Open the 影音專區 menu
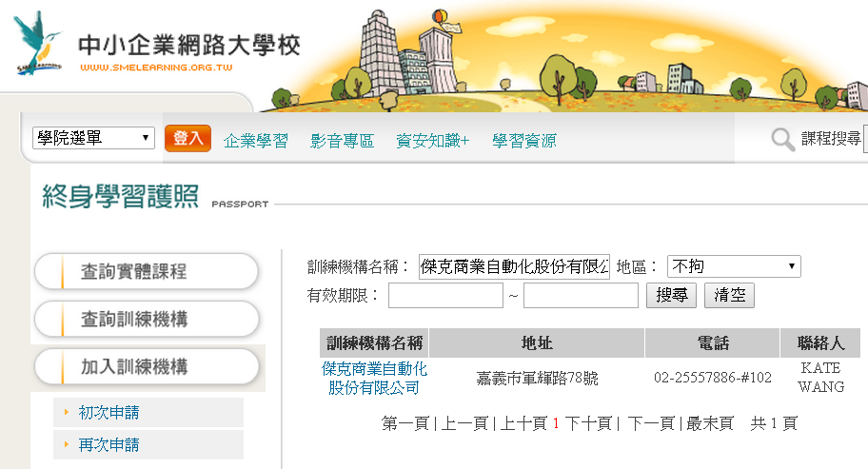Image resolution: width=868 pixels, height=469 pixels. (x=342, y=141)
